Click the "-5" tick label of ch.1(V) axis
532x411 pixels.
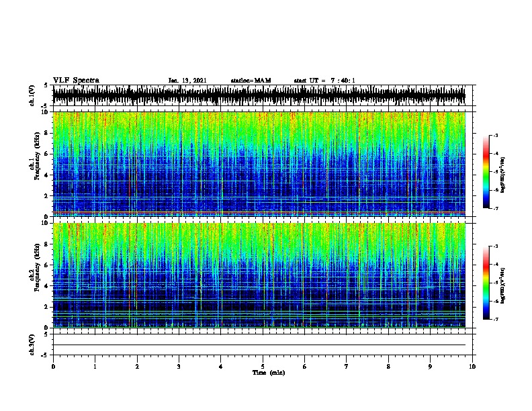pos(45,106)
